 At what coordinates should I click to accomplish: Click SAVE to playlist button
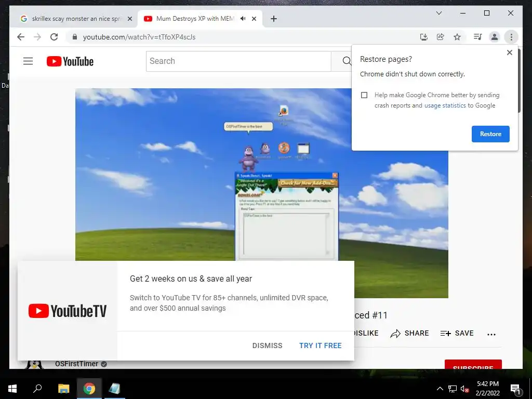pos(457,333)
